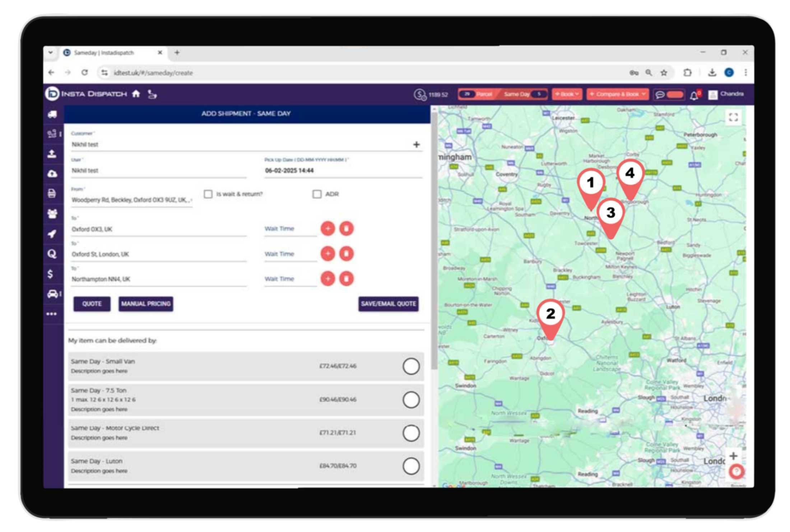Enable the 'Is wait & return?' checkbox
Viewport: 790px width, 532px height.
coord(208,194)
